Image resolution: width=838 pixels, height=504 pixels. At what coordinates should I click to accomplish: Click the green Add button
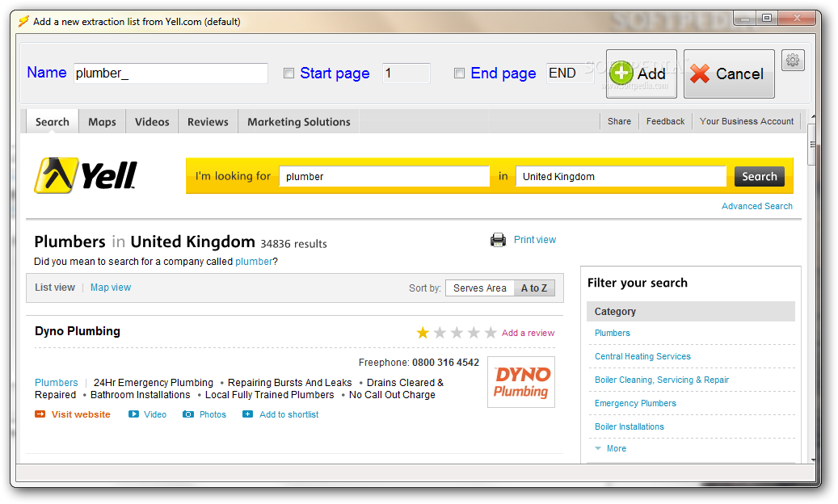click(642, 73)
